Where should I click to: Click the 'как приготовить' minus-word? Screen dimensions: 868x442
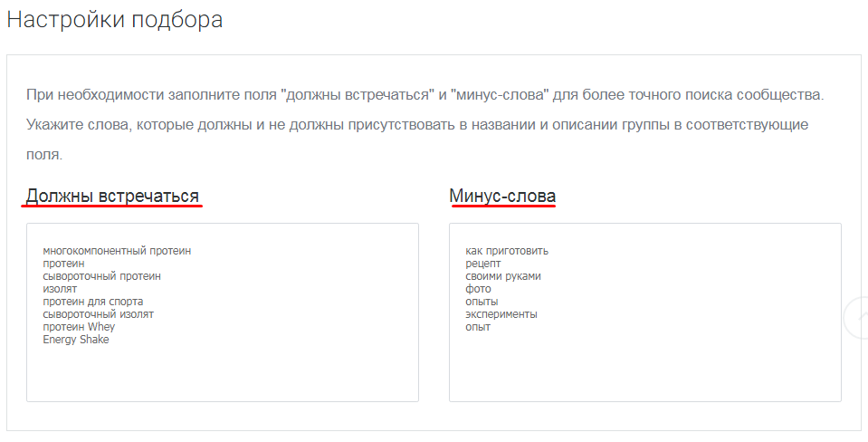point(507,251)
